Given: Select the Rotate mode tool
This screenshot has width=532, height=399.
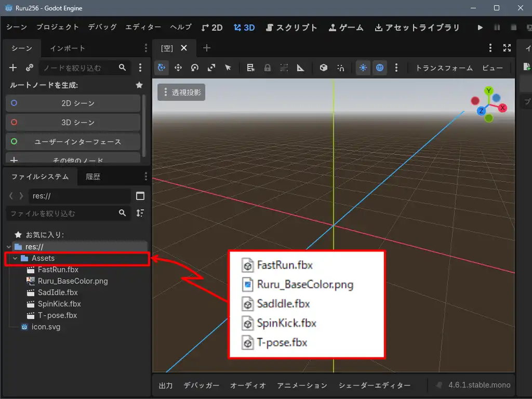Looking at the screenshot, I should tap(195, 68).
